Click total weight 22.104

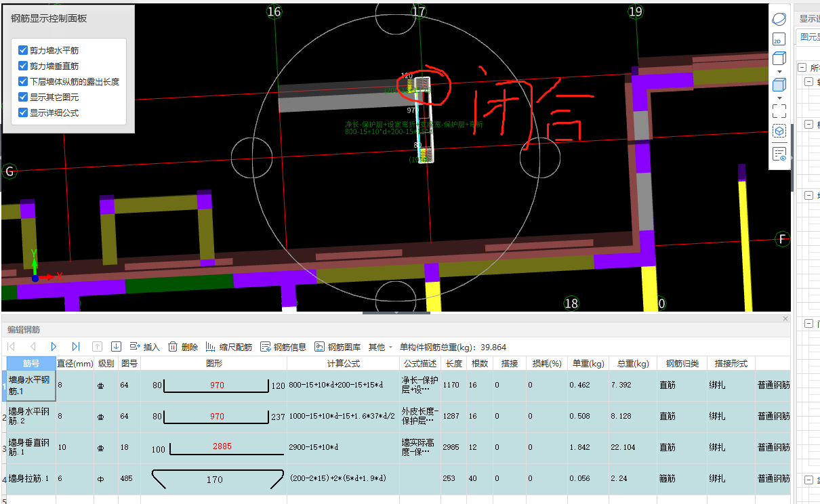(622, 448)
